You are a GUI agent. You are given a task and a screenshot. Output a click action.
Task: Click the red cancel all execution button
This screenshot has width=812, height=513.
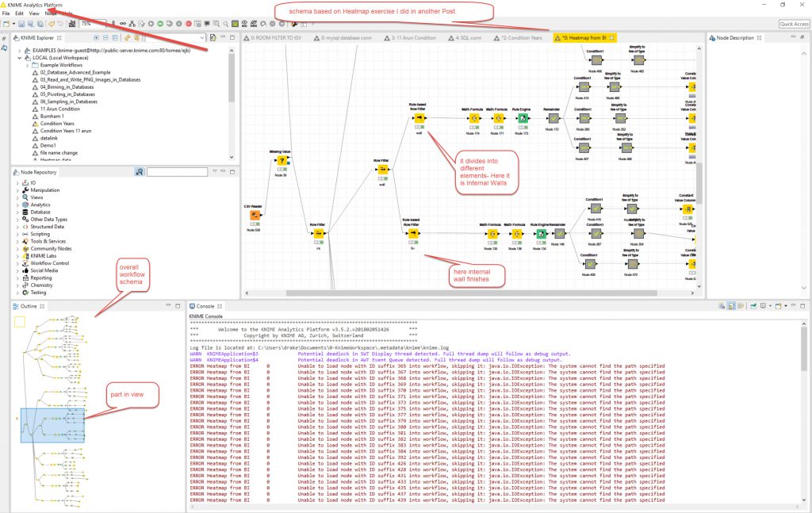188,25
